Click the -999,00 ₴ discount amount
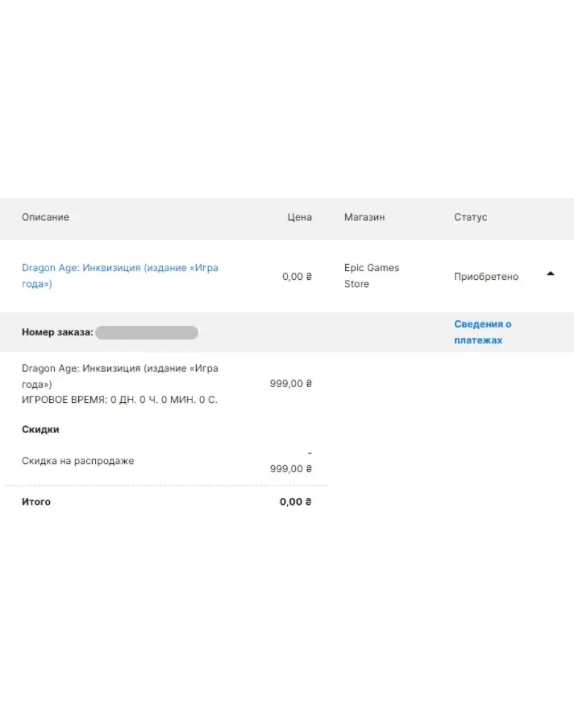Image resolution: width=574 pixels, height=728 pixels. 291,468
